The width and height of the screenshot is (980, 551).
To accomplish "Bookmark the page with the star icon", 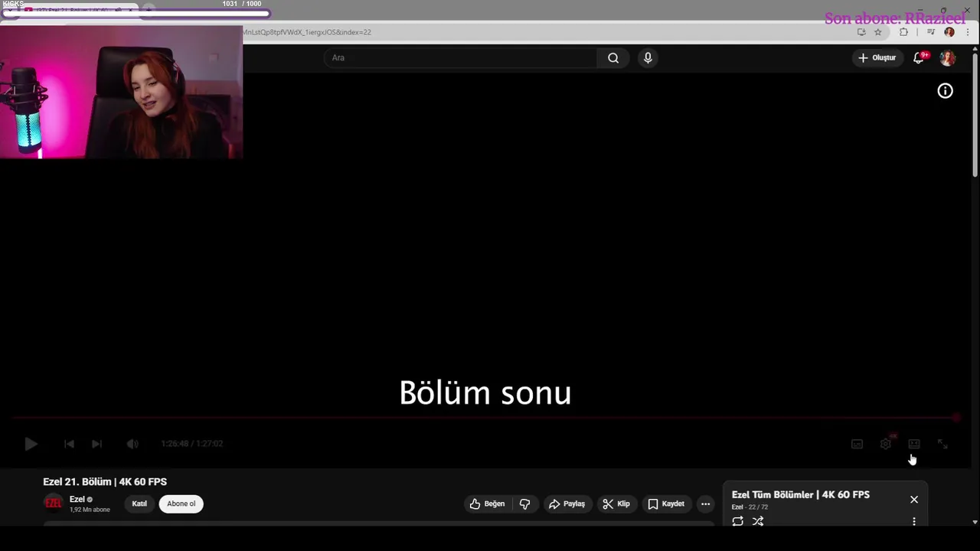I will click(878, 32).
